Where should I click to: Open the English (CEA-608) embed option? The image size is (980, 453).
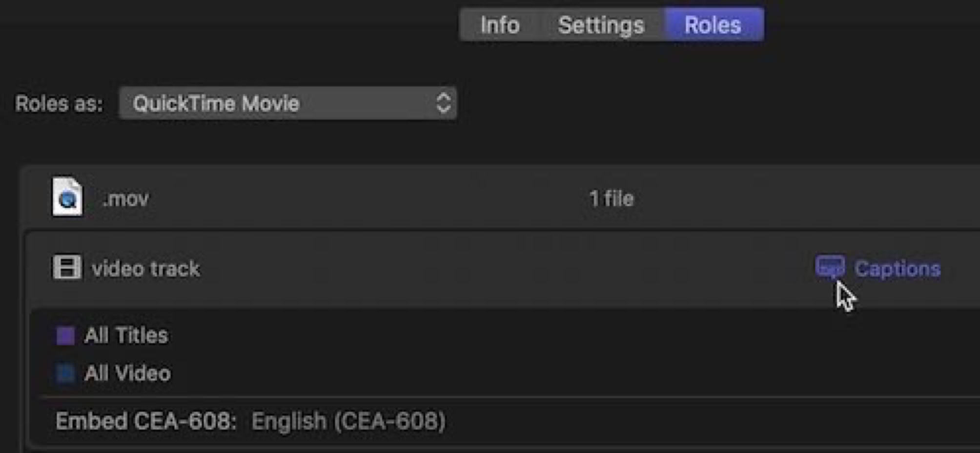[348, 421]
